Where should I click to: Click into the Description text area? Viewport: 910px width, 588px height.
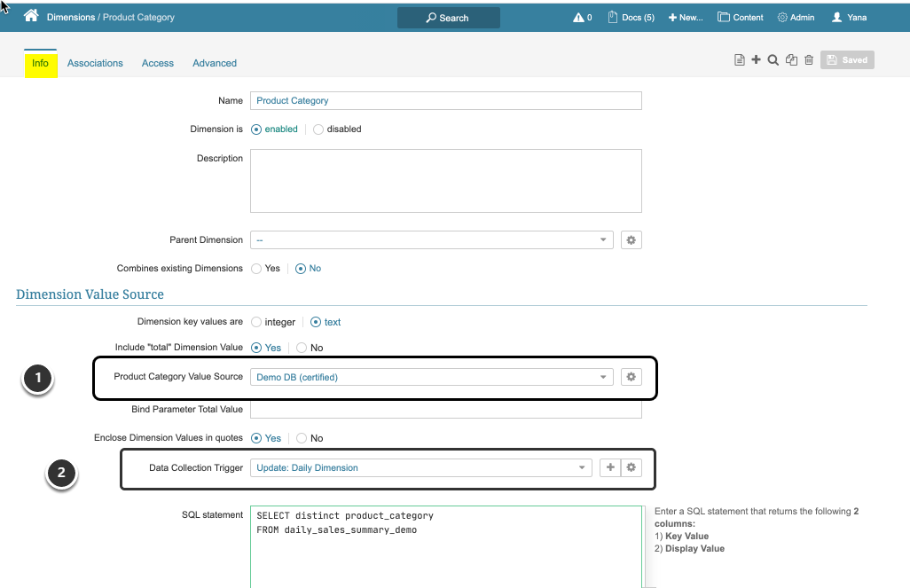point(445,181)
